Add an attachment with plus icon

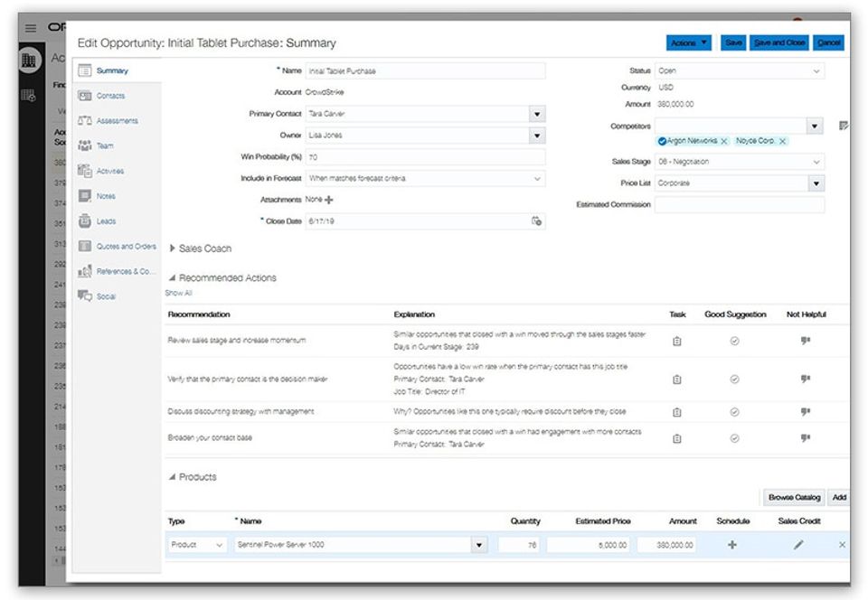pos(329,200)
